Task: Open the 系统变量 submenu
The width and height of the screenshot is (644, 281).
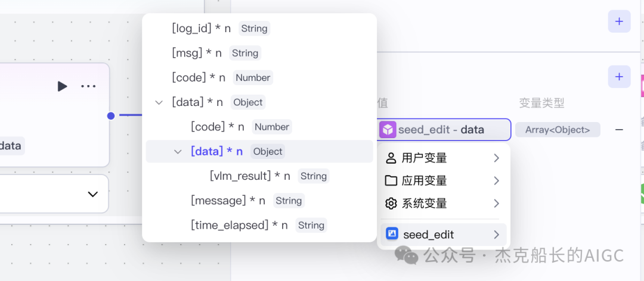Action: pyautogui.click(x=444, y=203)
